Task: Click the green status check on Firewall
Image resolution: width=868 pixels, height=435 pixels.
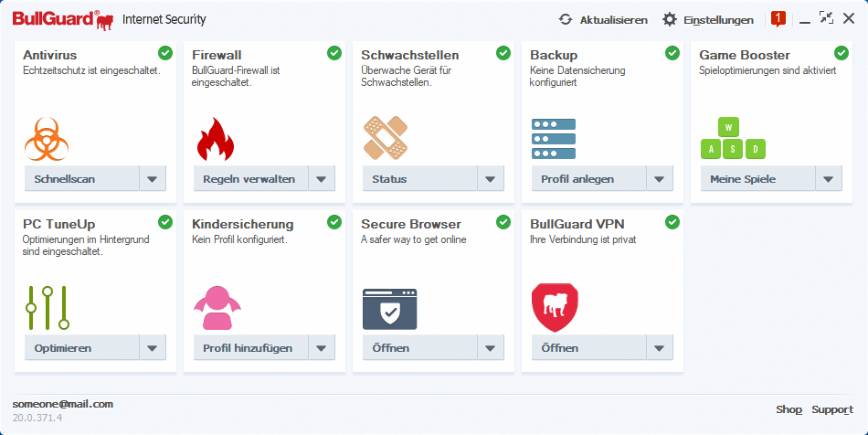Action: click(334, 53)
